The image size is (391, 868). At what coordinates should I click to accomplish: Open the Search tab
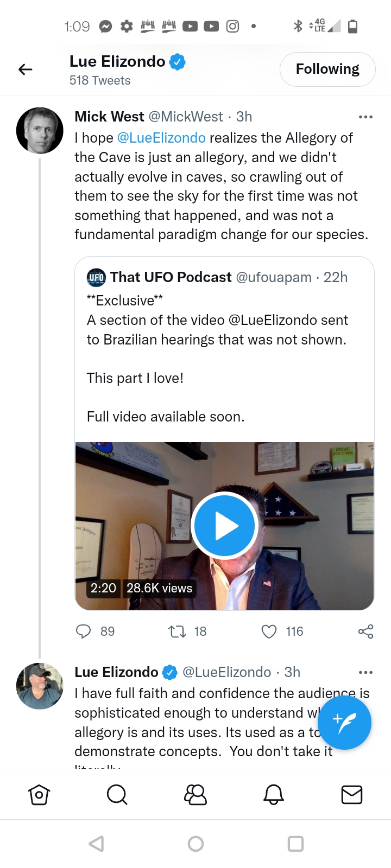pos(117,795)
